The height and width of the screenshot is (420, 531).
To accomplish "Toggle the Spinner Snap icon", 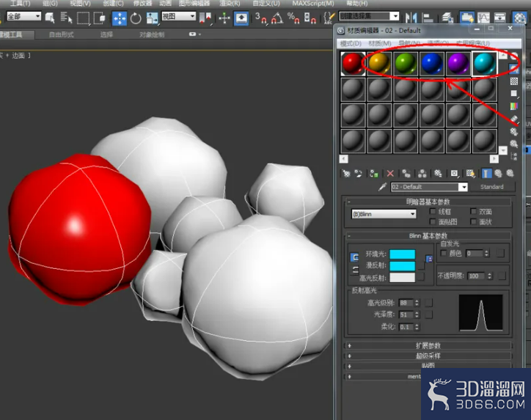I will tap(310, 18).
